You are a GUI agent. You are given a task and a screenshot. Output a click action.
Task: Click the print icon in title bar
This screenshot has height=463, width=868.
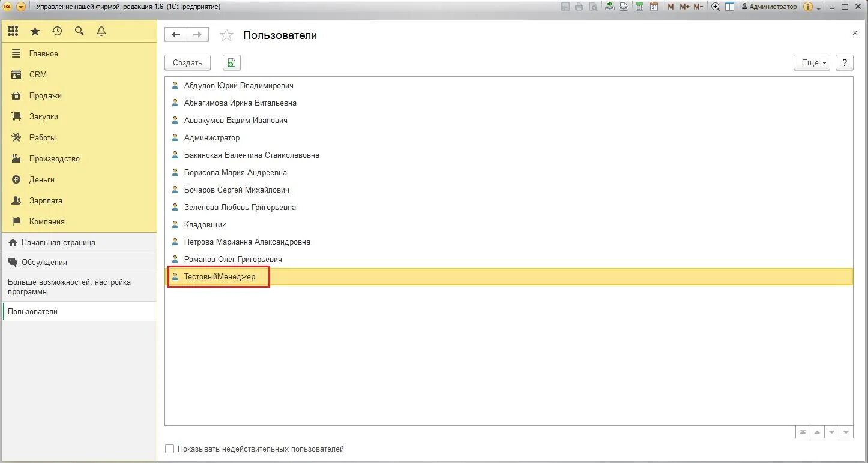[579, 7]
